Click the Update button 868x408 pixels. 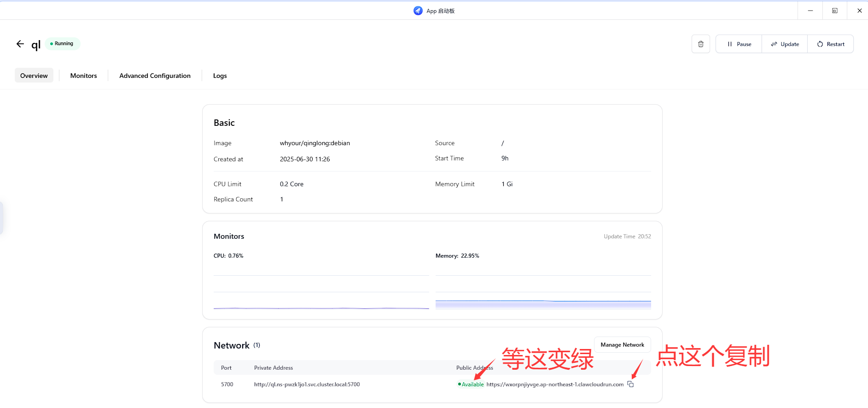(785, 44)
